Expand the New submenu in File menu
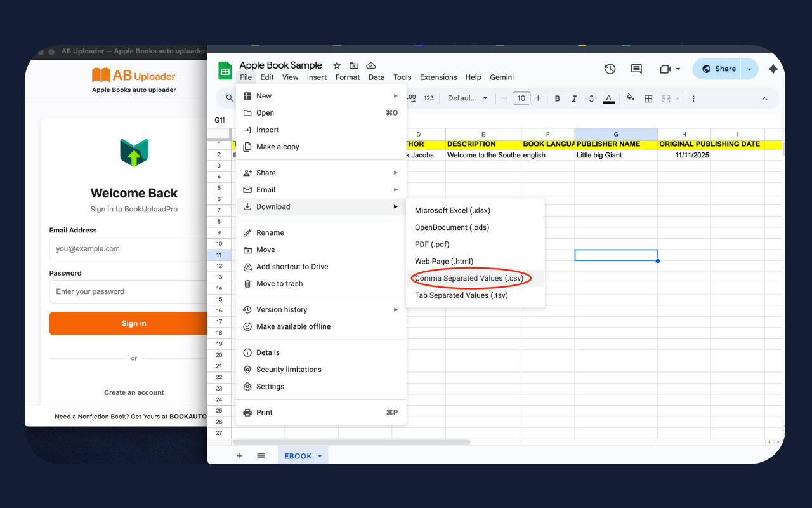 coord(321,96)
